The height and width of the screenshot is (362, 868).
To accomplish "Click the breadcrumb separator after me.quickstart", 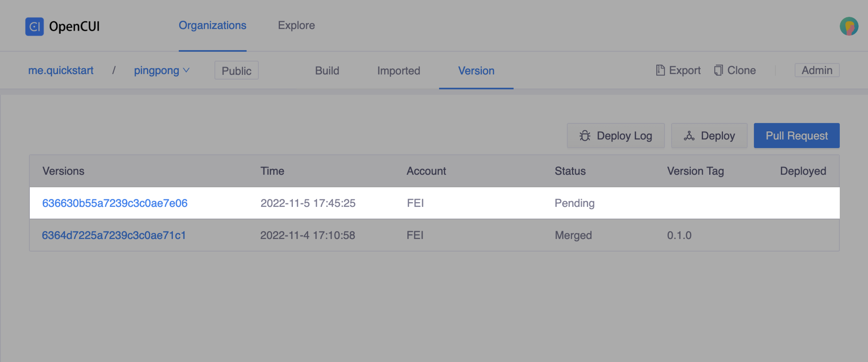I will pos(114,70).
